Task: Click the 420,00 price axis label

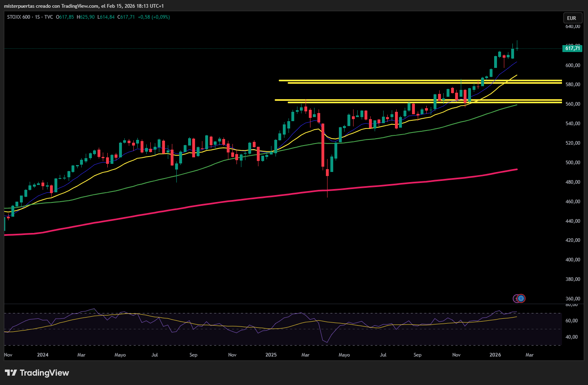Action: coord(573,240)
